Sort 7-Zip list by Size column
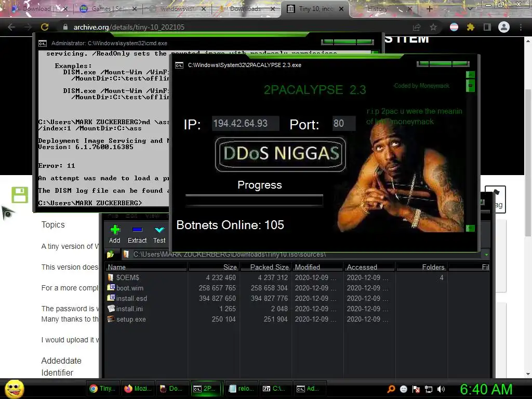 (214, 268)
